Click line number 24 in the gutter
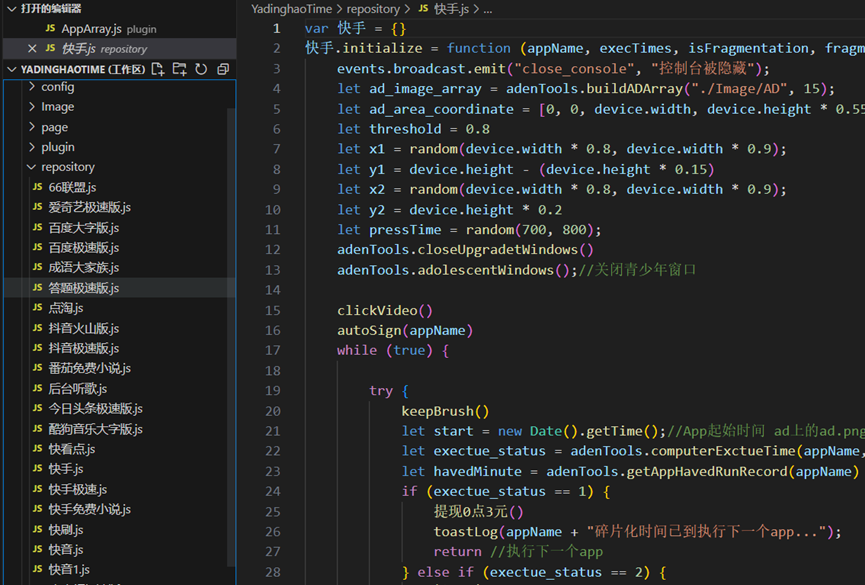The image size is (865, 585). click(x=273, y=491)
